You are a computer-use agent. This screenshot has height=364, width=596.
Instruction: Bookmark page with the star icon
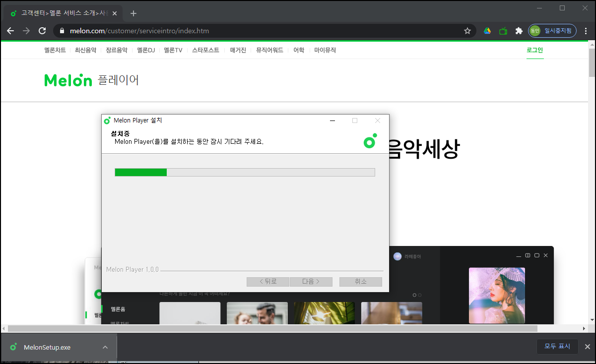tap(467, 31)
